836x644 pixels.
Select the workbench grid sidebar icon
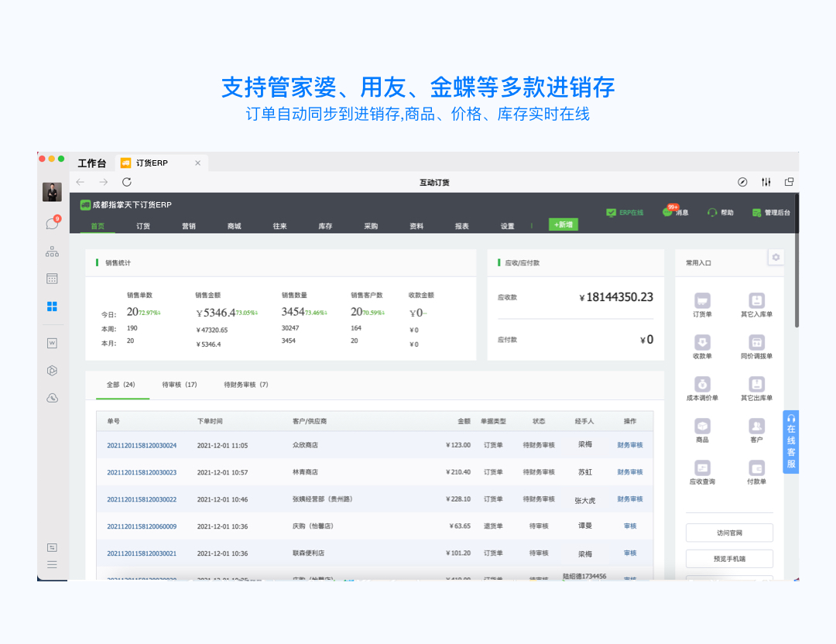pyautogui.click(x=53, y=306)
